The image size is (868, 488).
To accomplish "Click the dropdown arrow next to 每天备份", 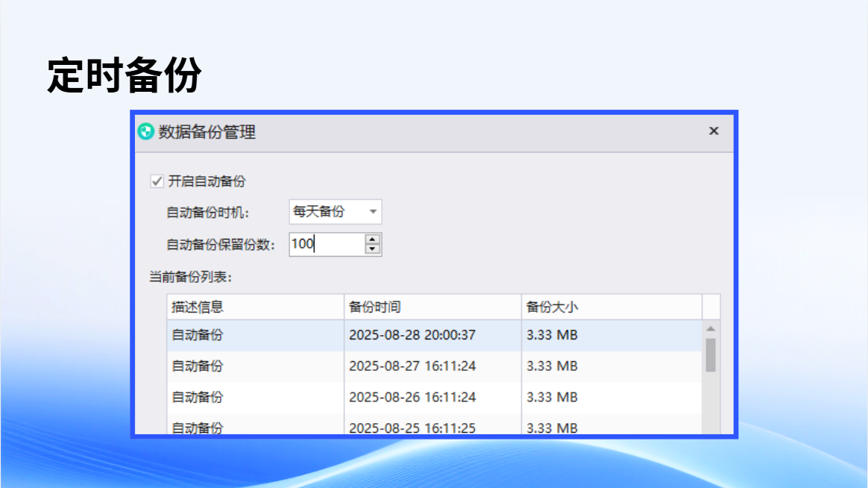I will (x=373, y=212).
